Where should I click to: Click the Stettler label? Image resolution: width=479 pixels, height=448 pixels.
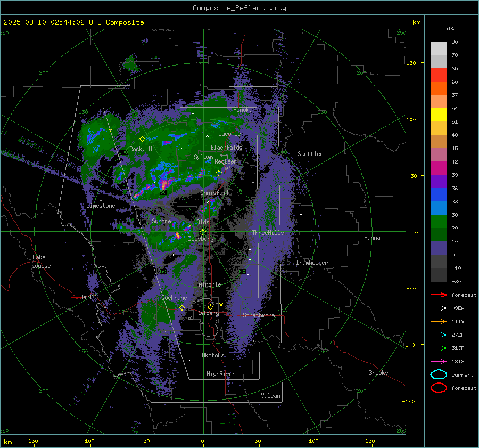click(310, 154)
